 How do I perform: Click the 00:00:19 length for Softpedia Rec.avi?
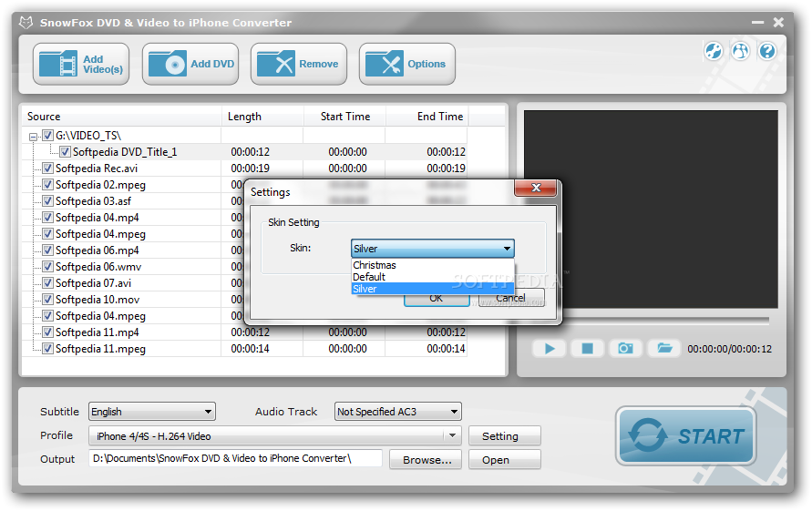(250, 169)
